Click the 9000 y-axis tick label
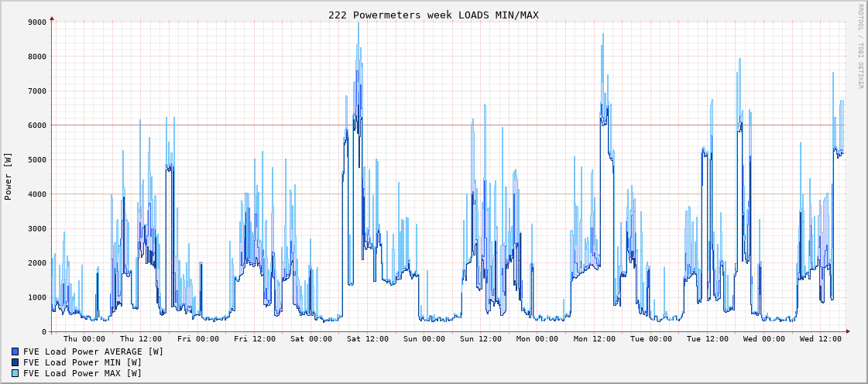868x384 pixels. pyautogui.click(x=37, y=22)
